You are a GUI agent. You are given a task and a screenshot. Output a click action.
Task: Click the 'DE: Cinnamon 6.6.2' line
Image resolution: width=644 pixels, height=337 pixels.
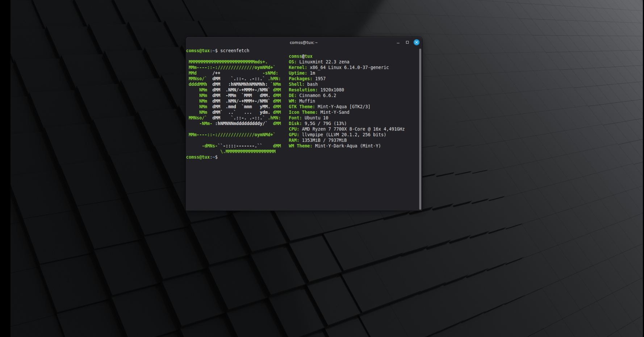click(x=312, y=96)
